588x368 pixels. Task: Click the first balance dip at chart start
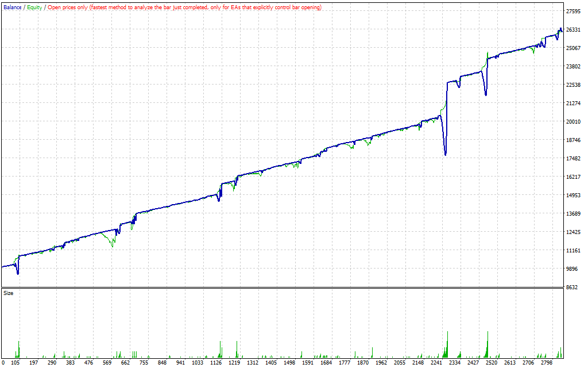(18, 273)
